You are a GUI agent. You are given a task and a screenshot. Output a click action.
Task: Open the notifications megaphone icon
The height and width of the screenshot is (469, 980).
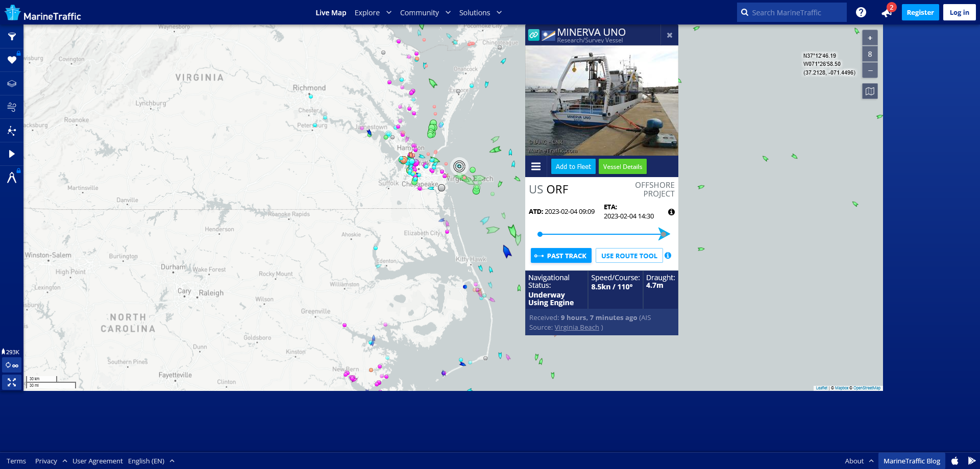click(886, 13)
